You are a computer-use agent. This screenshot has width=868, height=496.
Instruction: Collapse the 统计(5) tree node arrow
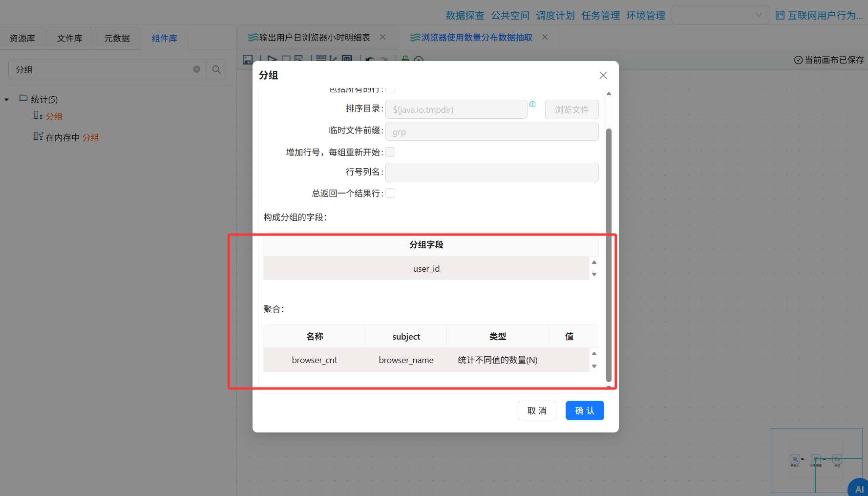tap(7, 100)
